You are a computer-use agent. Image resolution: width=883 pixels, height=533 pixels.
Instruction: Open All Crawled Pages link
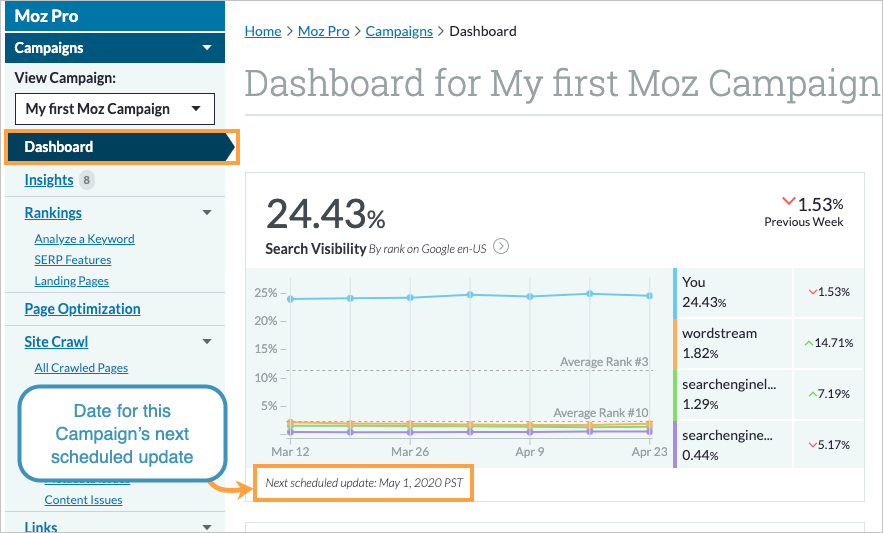tap(81, 368)
